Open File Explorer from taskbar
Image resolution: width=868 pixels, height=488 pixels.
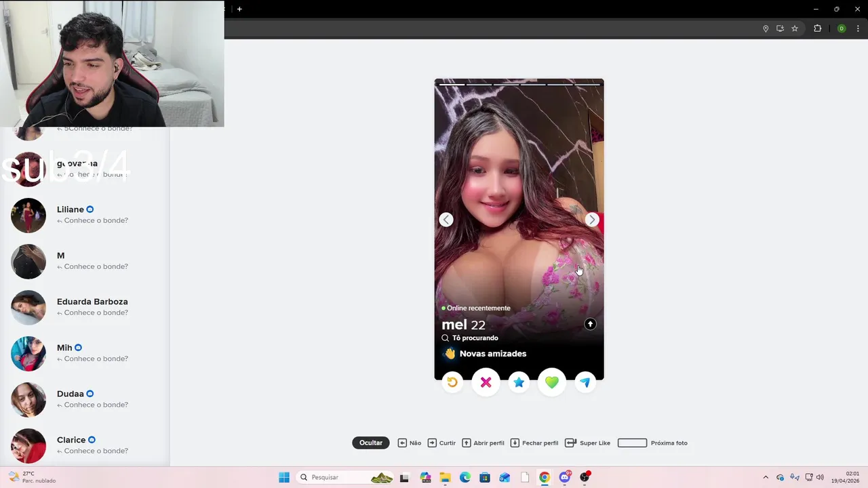tap(445, 477)
